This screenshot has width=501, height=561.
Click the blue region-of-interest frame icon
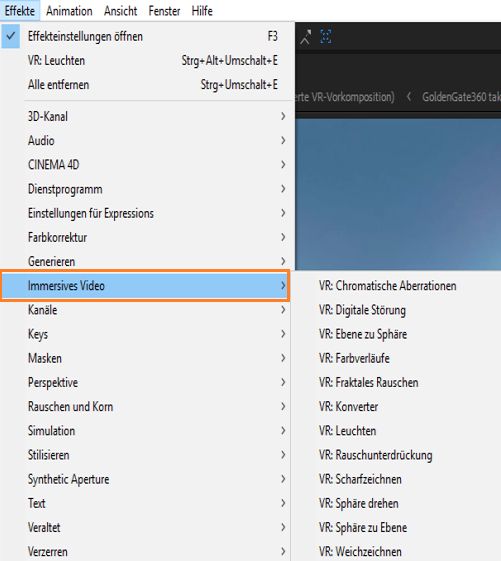[326, 36]
